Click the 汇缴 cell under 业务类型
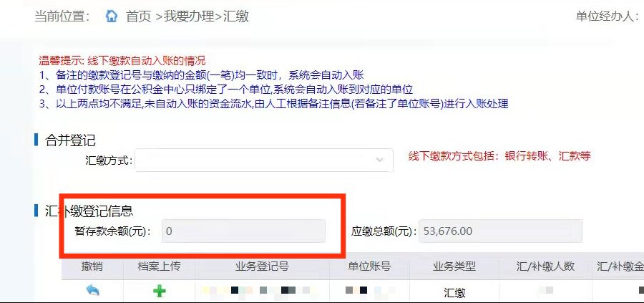This screenshot has width=644, height=303. click(x=454, y=293)
